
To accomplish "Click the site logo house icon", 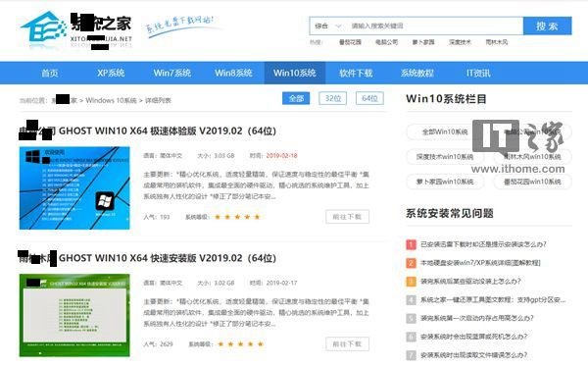I will pos(44,27).
